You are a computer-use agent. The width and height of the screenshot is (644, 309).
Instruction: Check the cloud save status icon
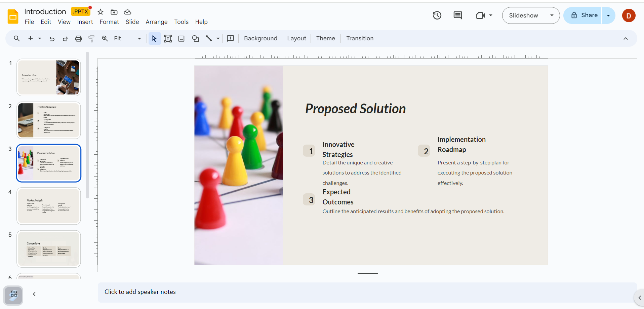pyautogui.click(x=127, y=12)
